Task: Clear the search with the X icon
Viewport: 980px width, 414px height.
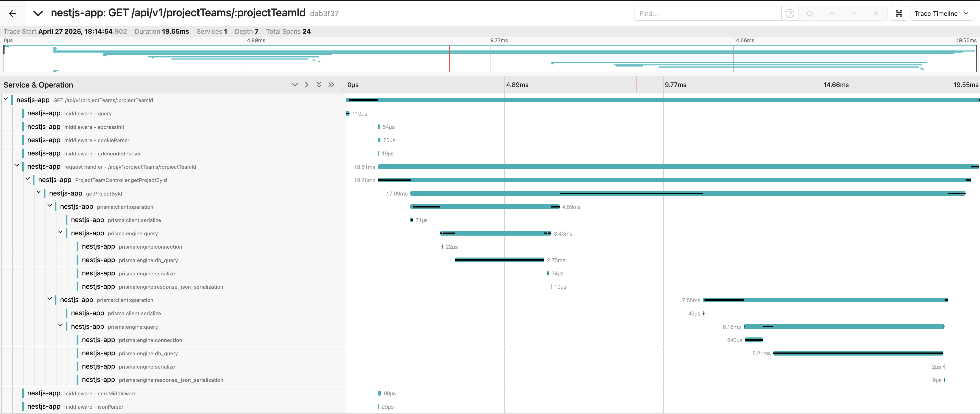Action: pos(876,14)
